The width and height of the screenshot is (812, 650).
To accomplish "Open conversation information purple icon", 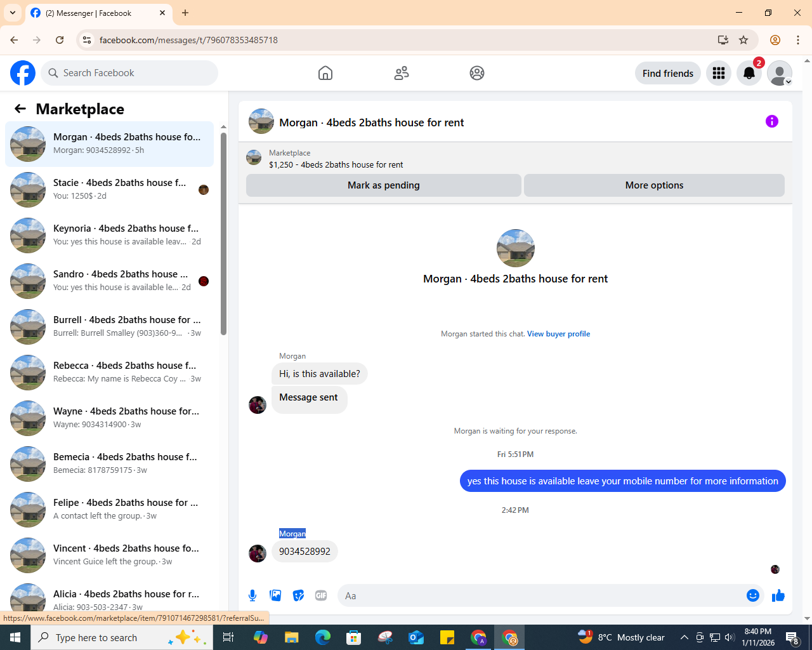I will (772, 121).
